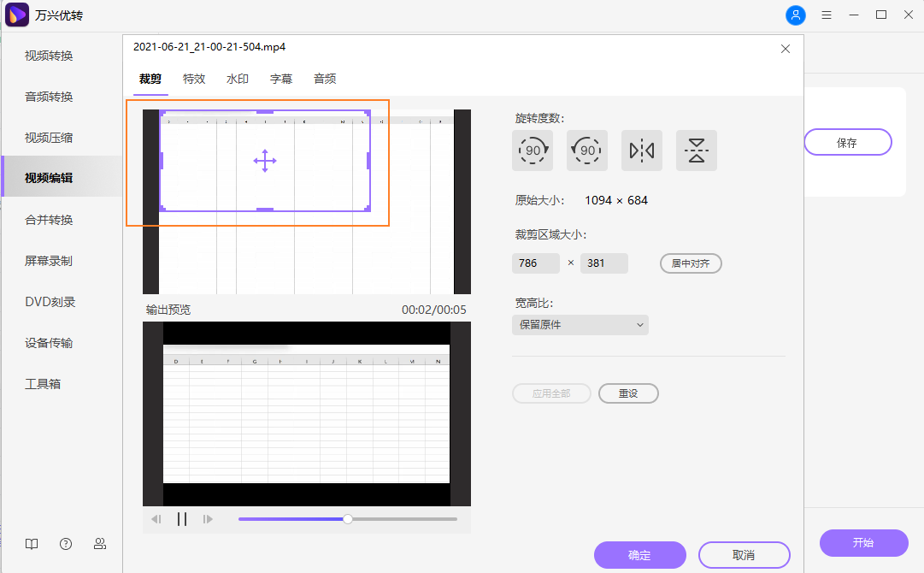Step to the previous frame

click(x=156, y=519)
